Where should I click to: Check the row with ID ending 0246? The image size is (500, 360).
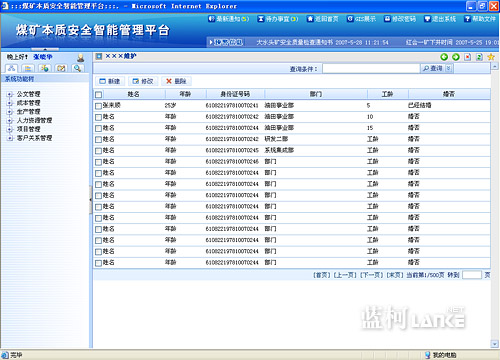click(x=98, y=162)
